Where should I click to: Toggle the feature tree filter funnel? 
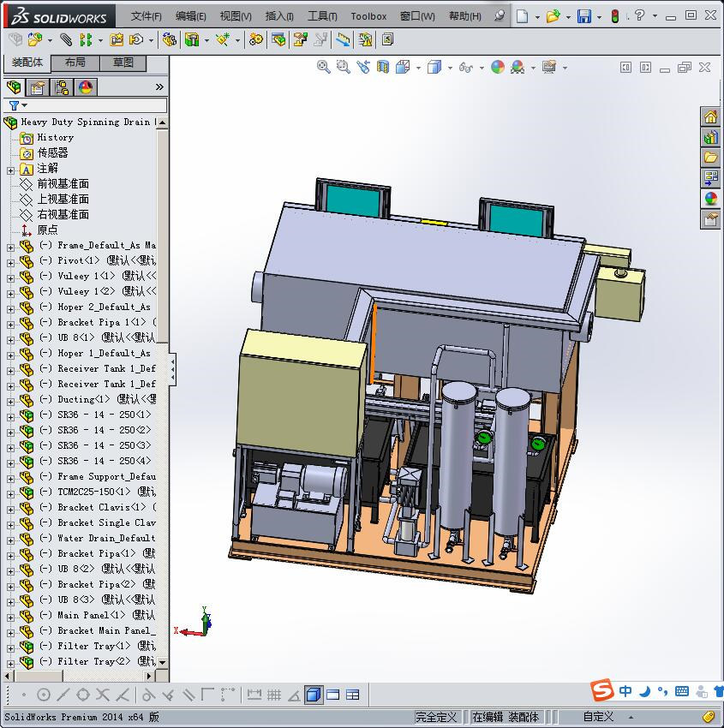15,105
